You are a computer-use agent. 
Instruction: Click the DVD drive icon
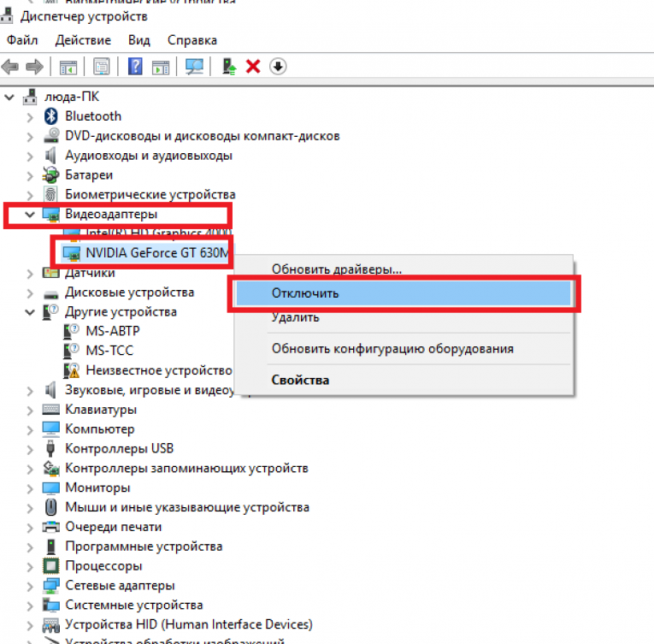pos(51,136)
